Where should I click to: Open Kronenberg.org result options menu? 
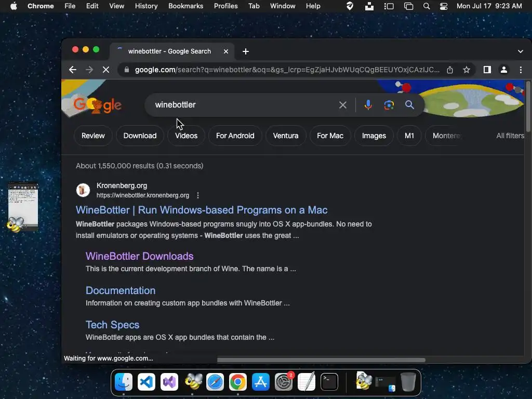pos(198,195)
